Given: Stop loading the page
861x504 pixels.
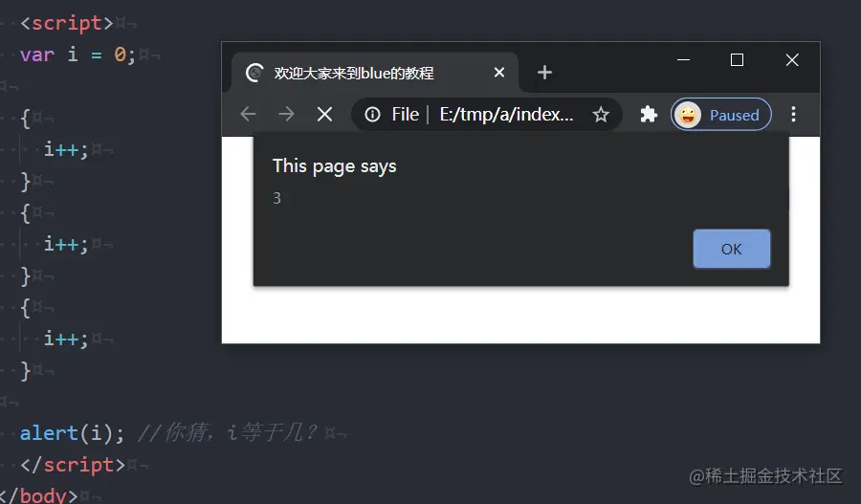Looking at the screenshot, I should (324, 114).
